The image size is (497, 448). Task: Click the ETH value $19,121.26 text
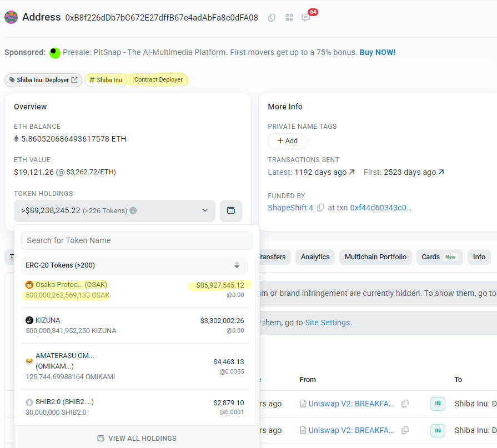(65, 172)
